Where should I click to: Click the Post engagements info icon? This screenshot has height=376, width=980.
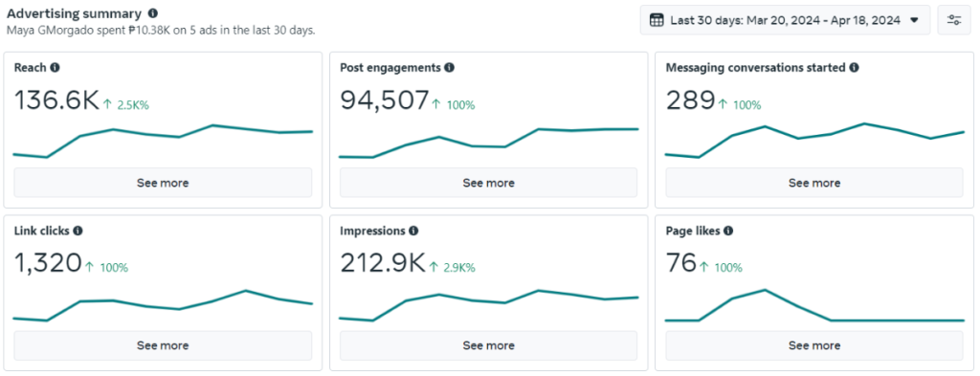pyautogui.click(x=449, y=68)
